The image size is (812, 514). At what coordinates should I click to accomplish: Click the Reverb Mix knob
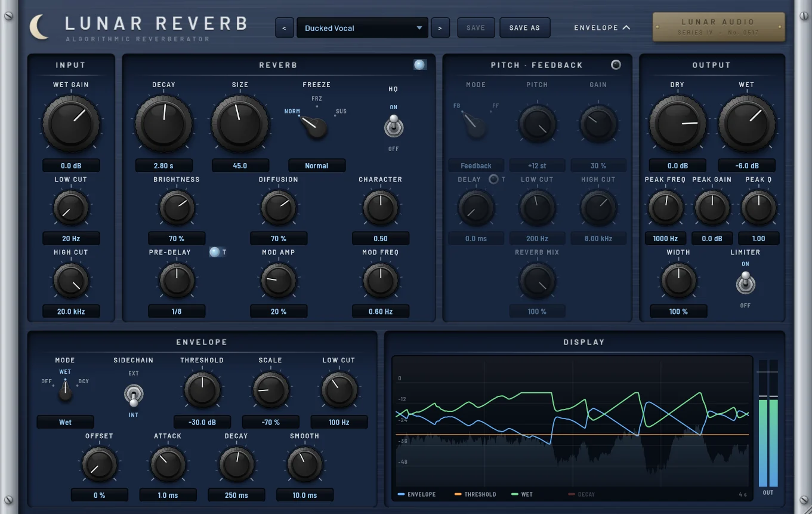(x=537, y=281)
